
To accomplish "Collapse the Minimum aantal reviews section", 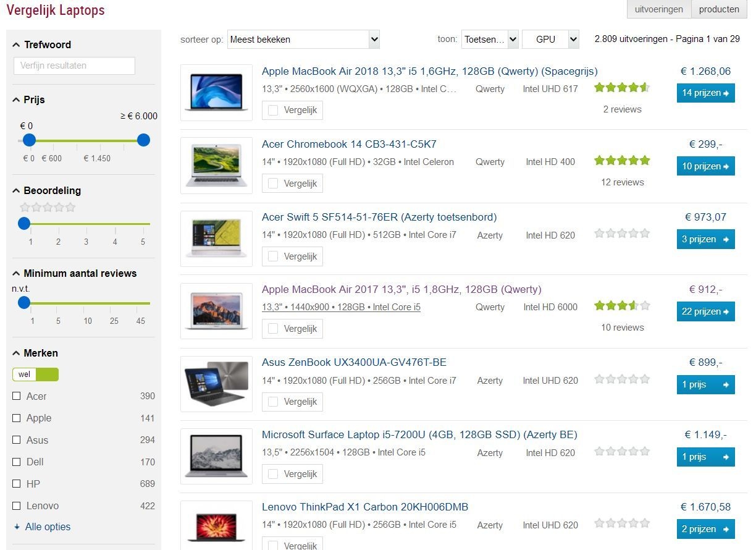I will point(74,273).
